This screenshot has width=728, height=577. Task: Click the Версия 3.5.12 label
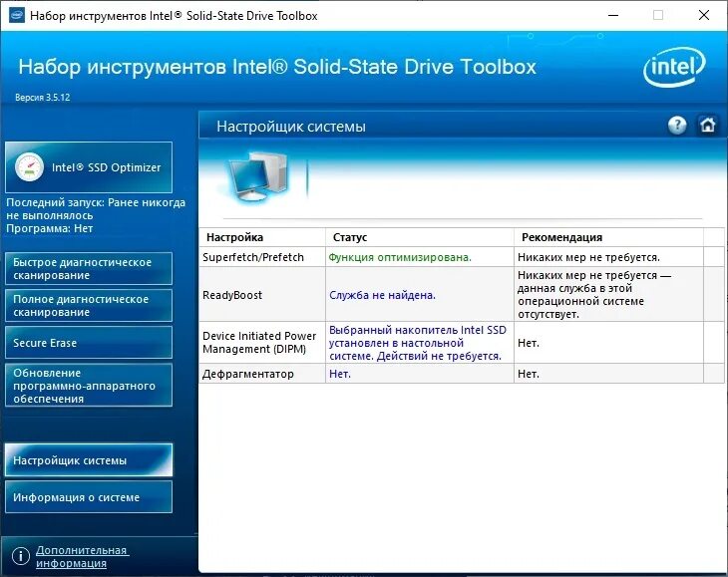coord(42,98)
